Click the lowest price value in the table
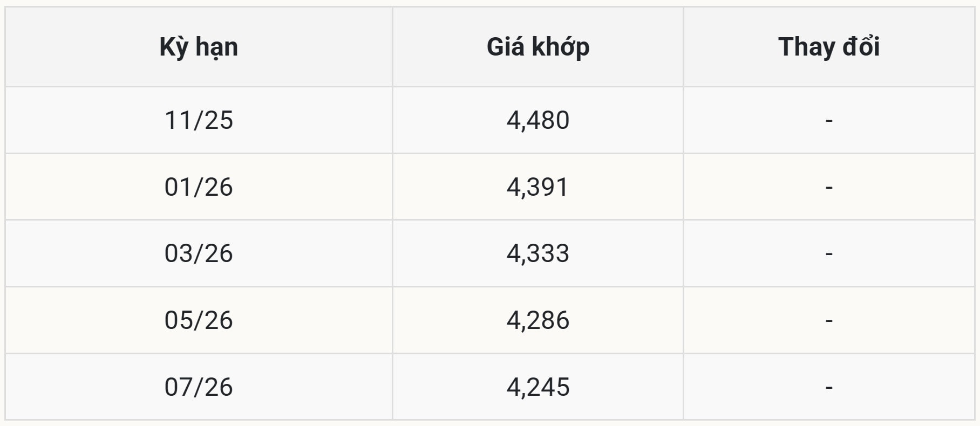 537,387
